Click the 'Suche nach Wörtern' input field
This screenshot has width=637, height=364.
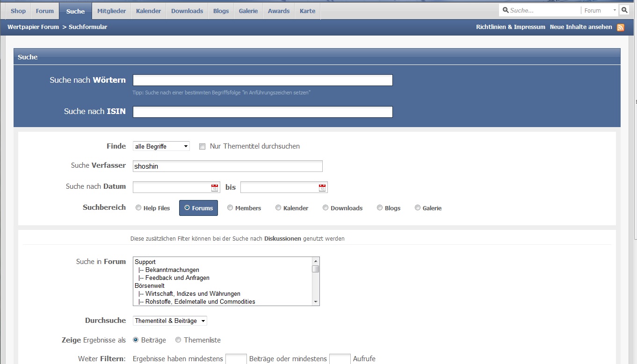(263, 80)
